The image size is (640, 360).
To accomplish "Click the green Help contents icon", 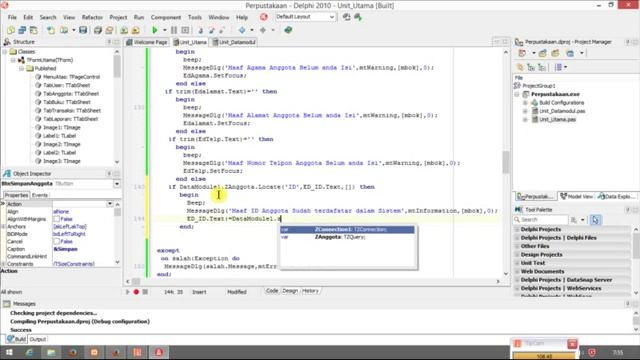I will point(288,30).
